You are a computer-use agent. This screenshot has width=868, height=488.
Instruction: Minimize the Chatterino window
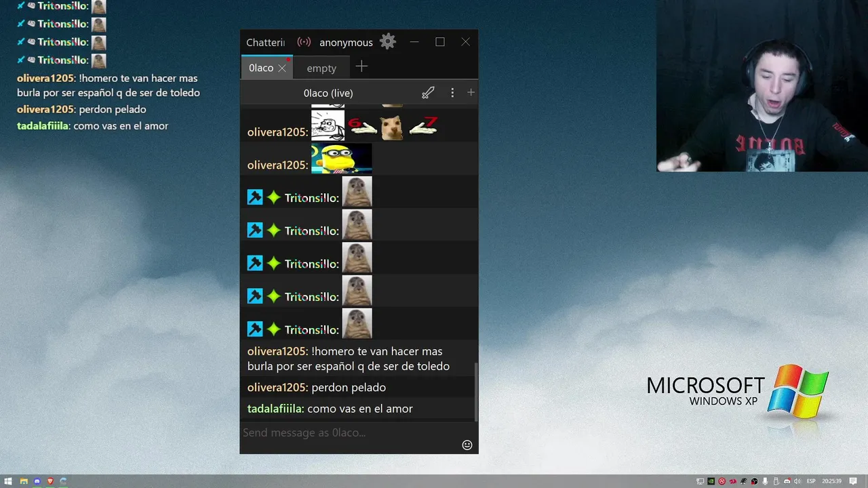click(414, 42)
